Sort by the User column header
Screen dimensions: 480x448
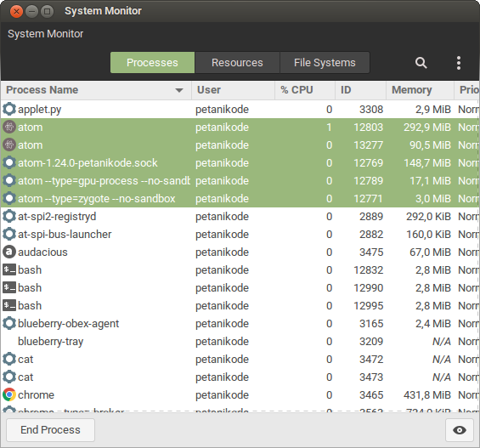coord(234,90)
